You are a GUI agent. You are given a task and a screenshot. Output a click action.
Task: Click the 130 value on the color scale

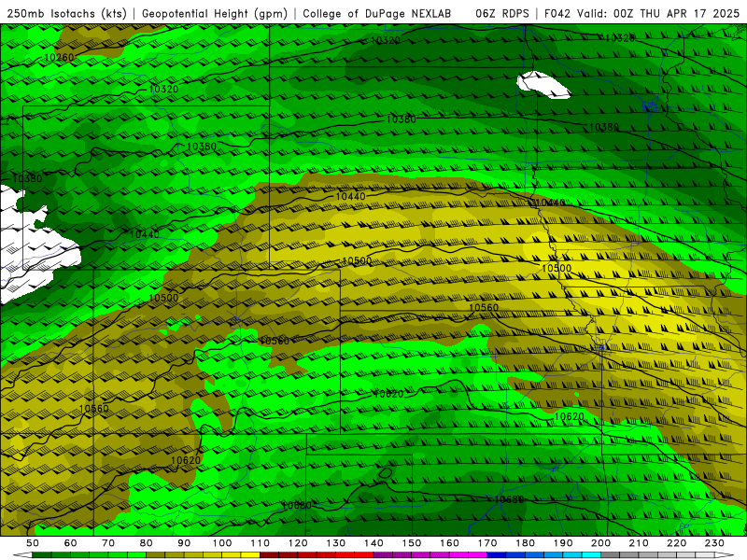tap(336, 543)
